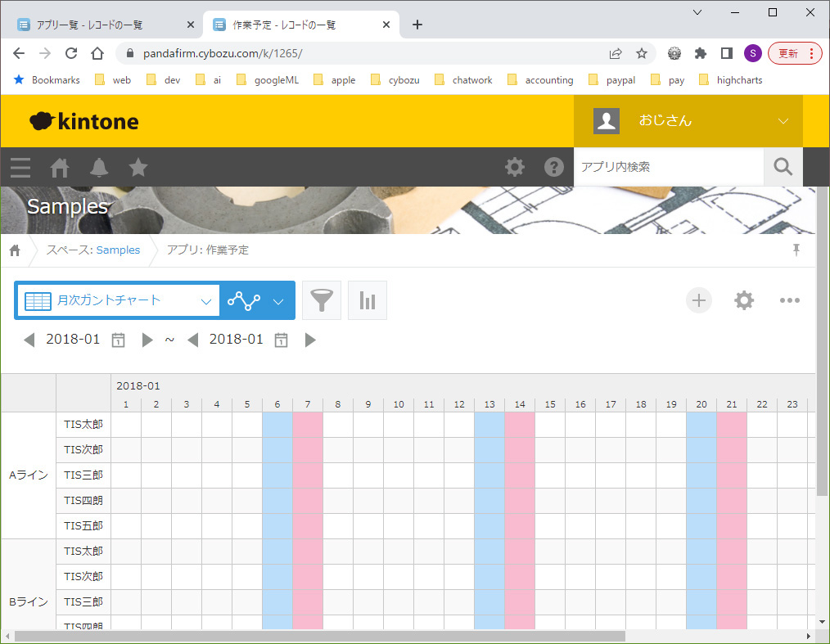Screen dimensions: 830x644
Task: Add a new record with plus icon
Action: (699, 300)
